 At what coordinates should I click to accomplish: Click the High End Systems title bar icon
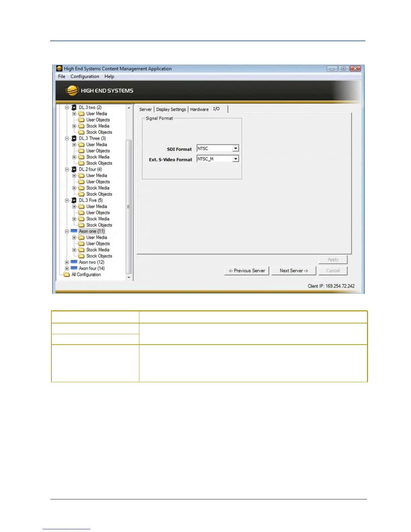click(59, 69)
